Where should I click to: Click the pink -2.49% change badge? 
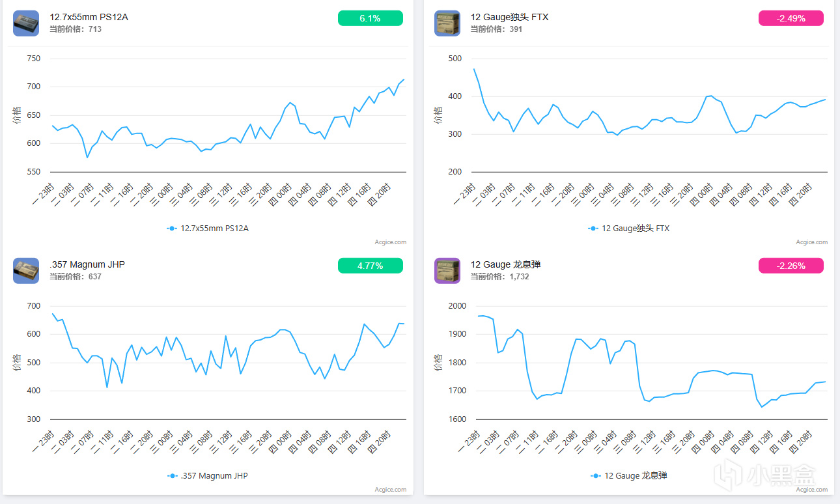tap(791, 18)
